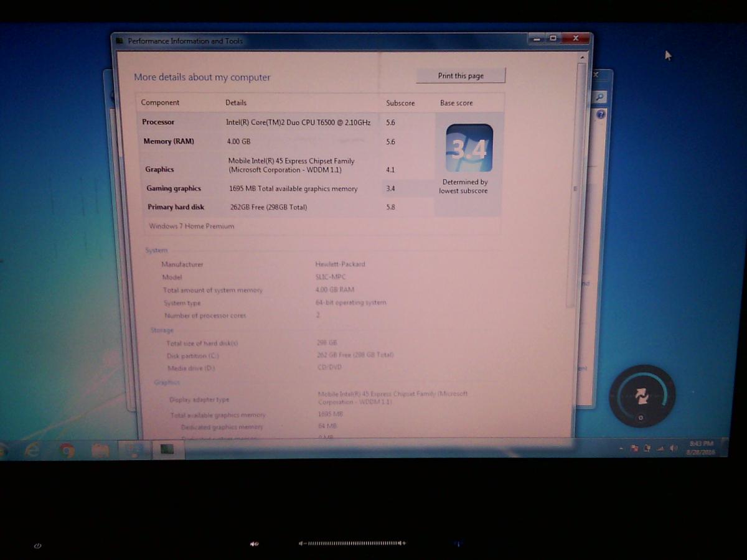Screen dimensions: 747x560
Task: Maximize the Performance Information and Tools window
Action: tap(553, 39)
